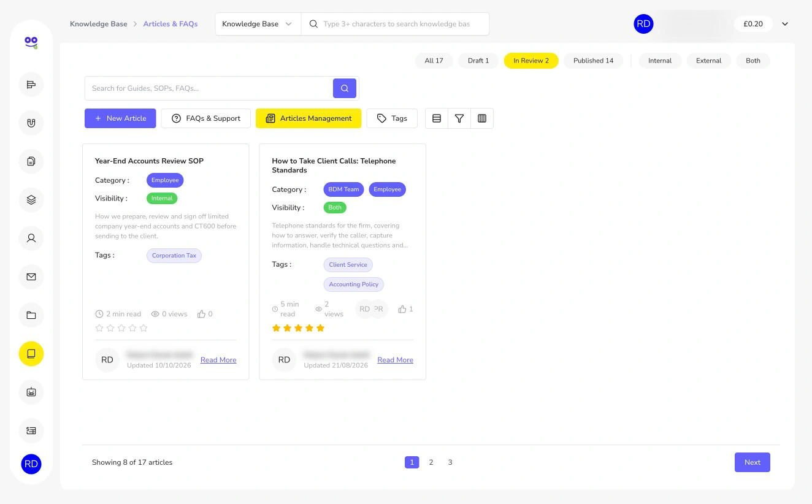Open the documents icon in sidebar
812x504 pixels.
click(31, 161)
